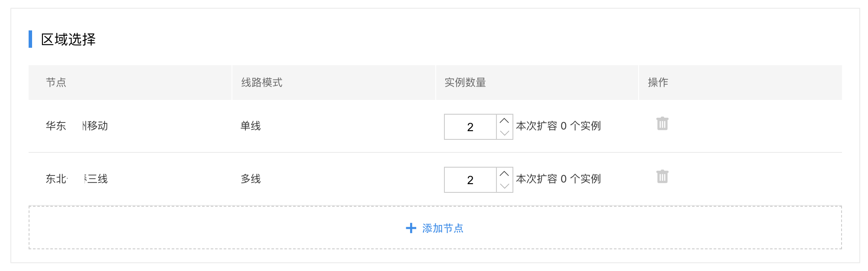This screenshot has height=271, width=868.
Task: Increase instance count for 东北 三线 node
Action: pyautogui.click(x=504, y=174)
